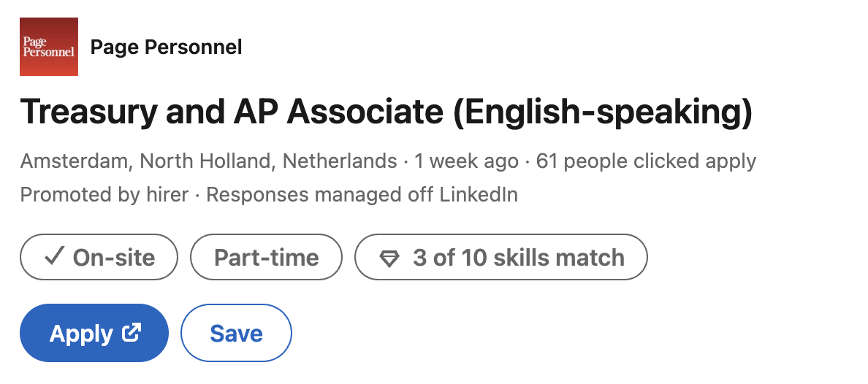Image resolution: width=868 pixels, height=384 pixels.
Task: Click the (English-speaking) part of job title
Action: tap(603, 112)
